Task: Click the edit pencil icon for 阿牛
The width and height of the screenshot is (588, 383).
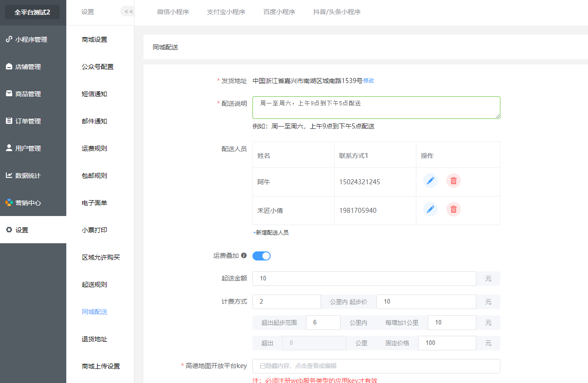Action: (430, 181)
